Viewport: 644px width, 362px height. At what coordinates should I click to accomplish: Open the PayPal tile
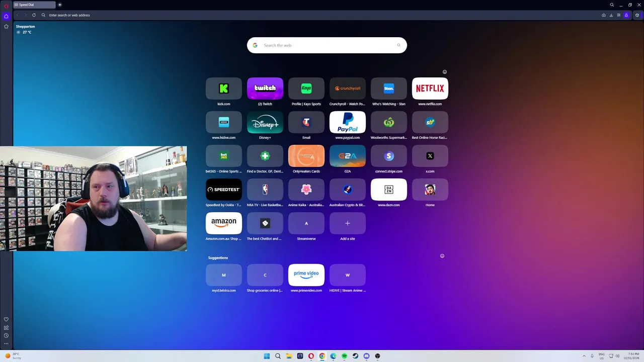[348, 122]
